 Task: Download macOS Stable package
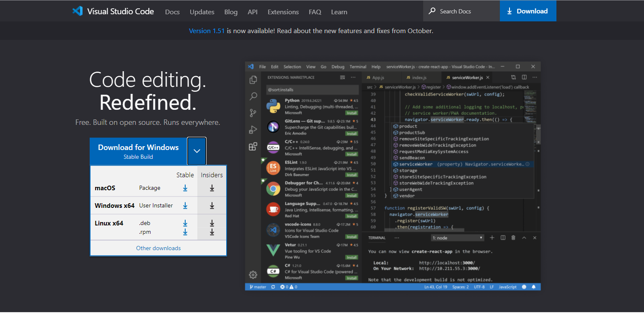[185, 188]
